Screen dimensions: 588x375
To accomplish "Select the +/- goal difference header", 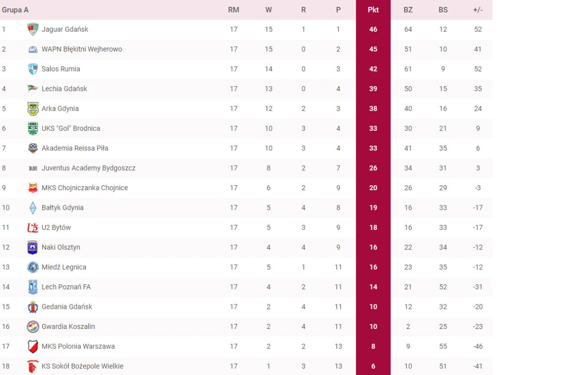I will (478, 10).
